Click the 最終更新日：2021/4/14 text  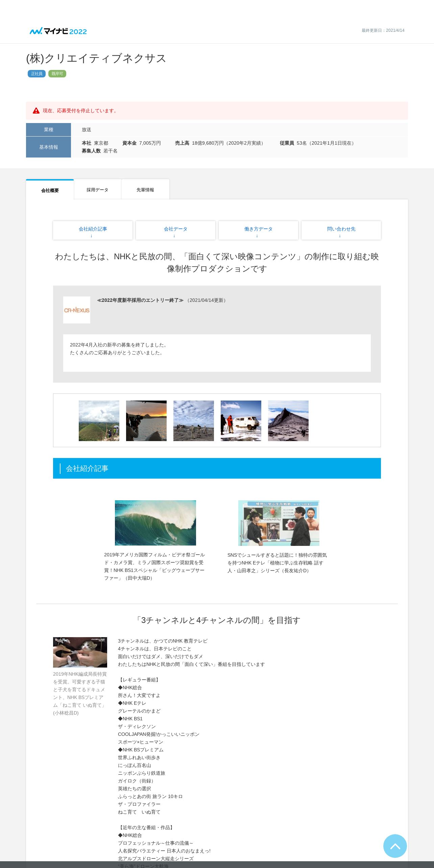click(383, 30)
